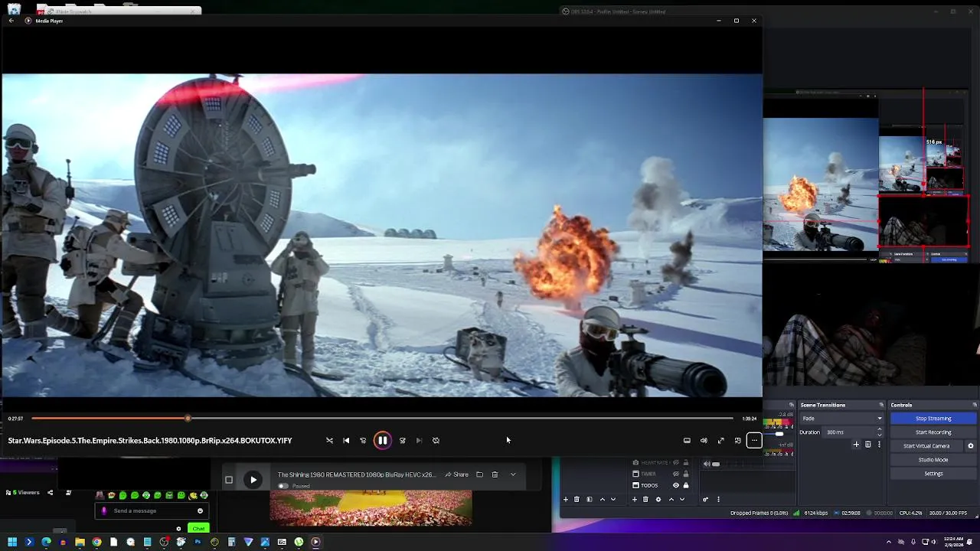Open transition properties three-dot menu
Image resolution: width=980 pixels, height=551 pixels.
pos(879,445)
